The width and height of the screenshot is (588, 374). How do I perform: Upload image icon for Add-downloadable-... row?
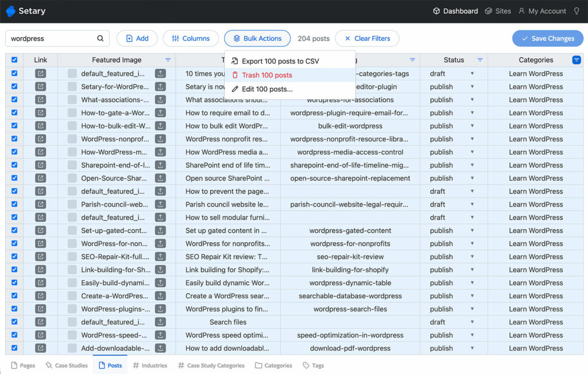click(x=160, y=348)
